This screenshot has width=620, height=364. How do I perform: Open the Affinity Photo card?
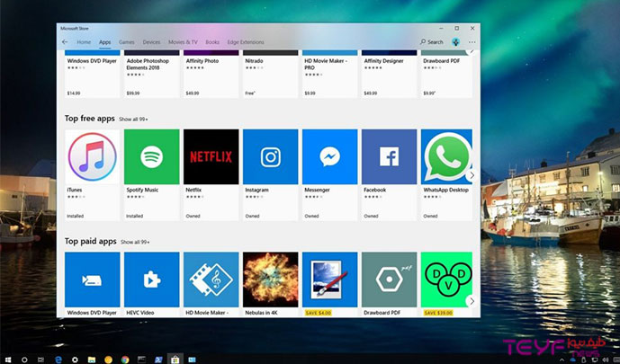point(211,74)
